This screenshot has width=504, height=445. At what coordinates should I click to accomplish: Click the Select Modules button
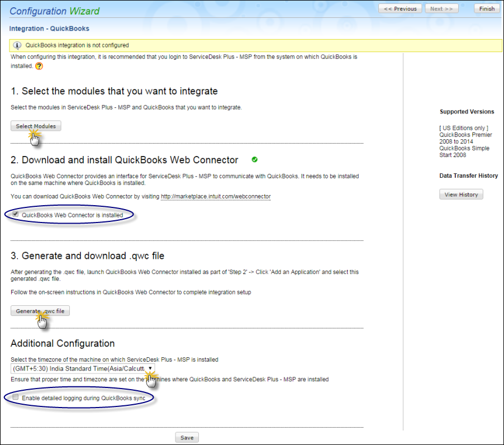coord(36,126)
